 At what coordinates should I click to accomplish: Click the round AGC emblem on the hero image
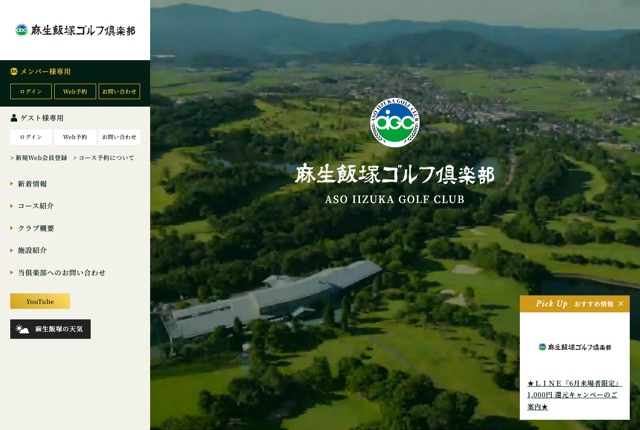[394, 122]
